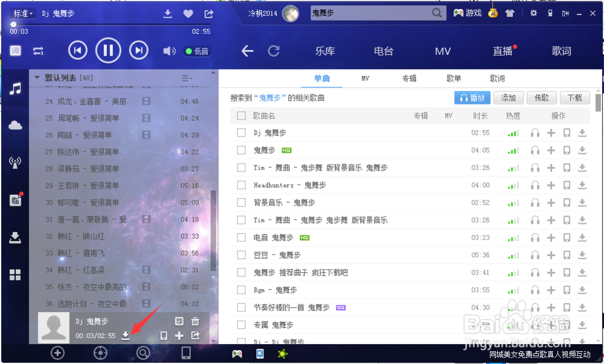Screen dimensions: 604x364
Task: Check the box for 豆豆 - 鬼舞步
Action: 242,255
